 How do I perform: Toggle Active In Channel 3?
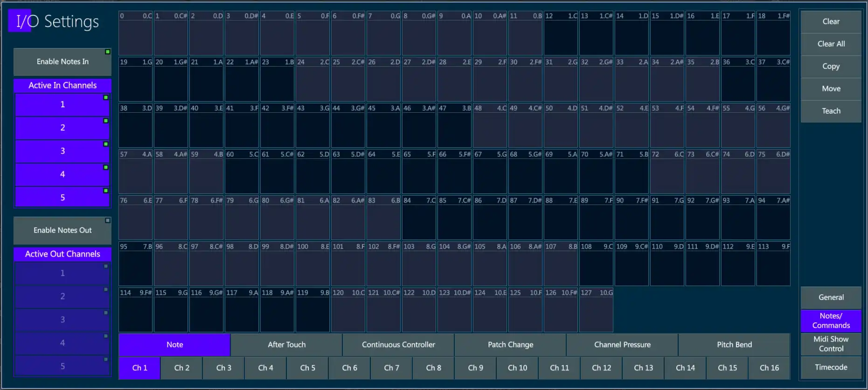[62, 151]
